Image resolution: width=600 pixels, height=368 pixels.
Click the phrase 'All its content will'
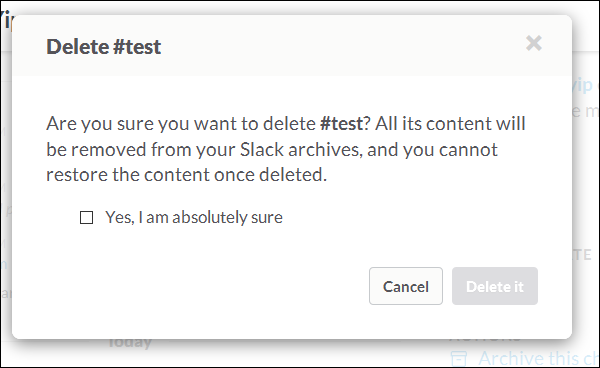coord(450,124)
